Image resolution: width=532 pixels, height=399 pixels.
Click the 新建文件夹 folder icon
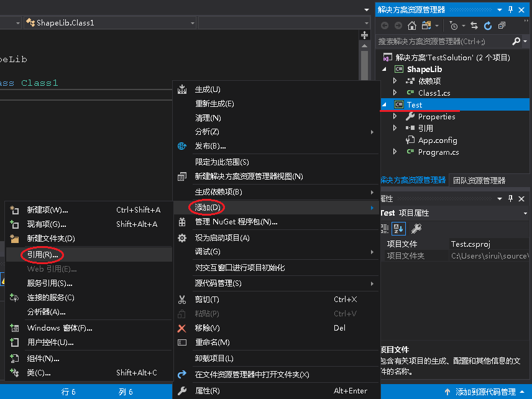pyautogui.click(x=14, y=239)
